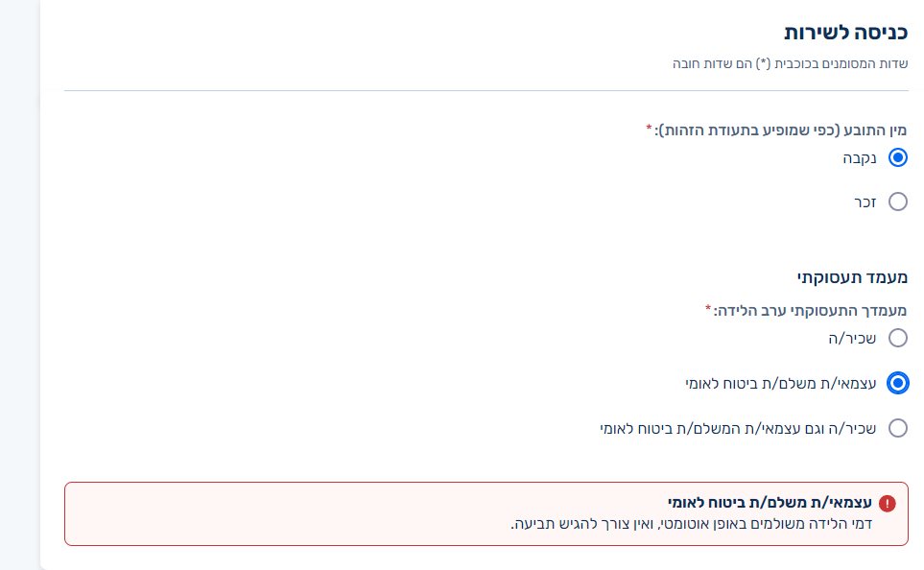Click the מין התובע question label

click(781, 130)
